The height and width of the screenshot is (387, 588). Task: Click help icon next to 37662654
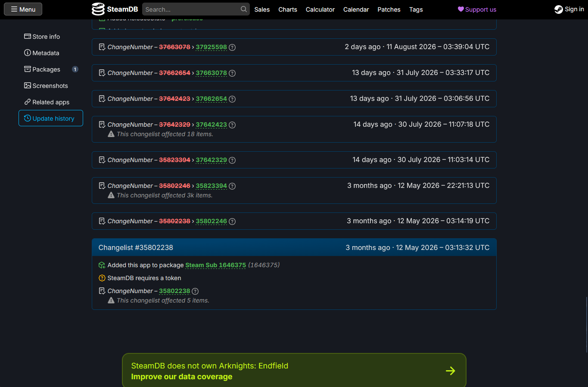[x=232, y=99]
